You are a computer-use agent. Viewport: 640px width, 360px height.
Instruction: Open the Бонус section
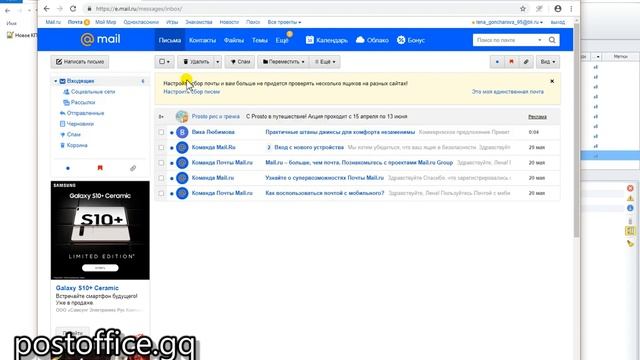(411, 40)
